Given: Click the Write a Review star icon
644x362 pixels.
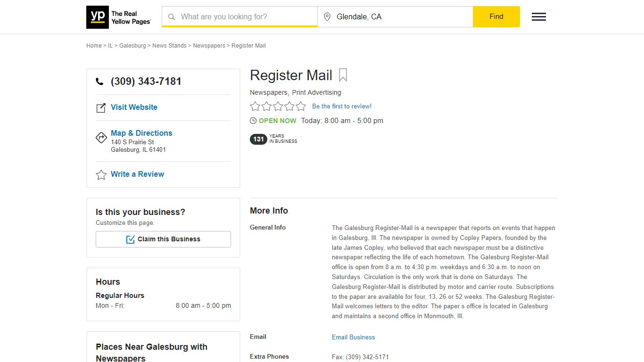Looking at the screenshot, I should point(101,175).
